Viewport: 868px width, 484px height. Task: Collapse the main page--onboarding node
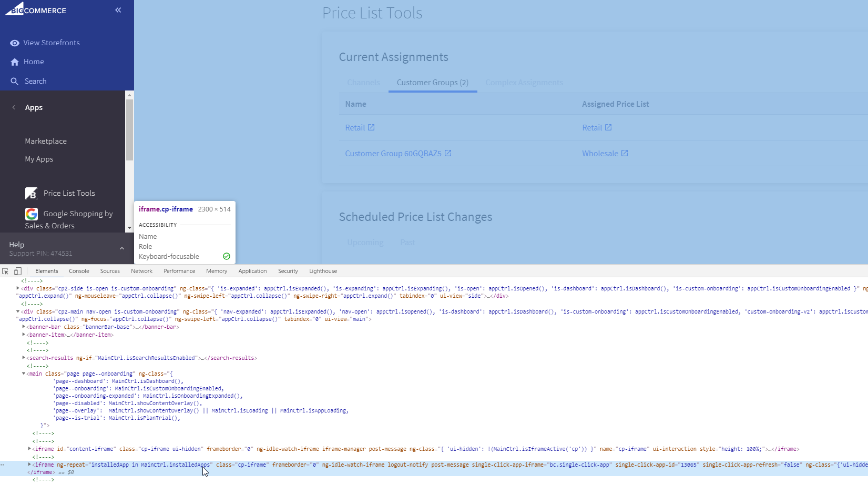pyautogui.click(x=24, y=374)
